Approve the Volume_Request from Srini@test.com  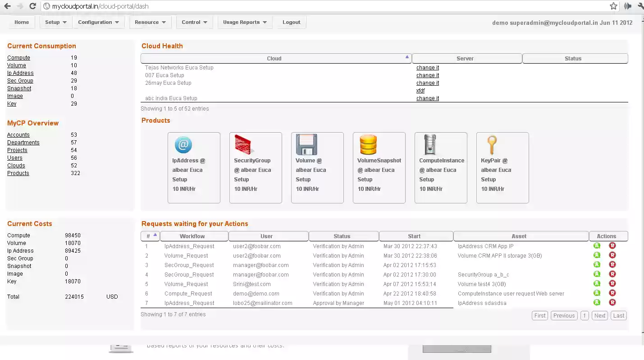pos(597,283)
